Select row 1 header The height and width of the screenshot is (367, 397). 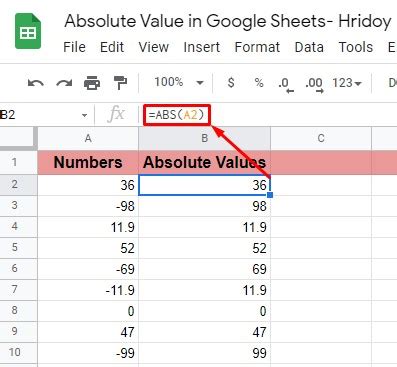pyautogui.click(x=19, y=162)
